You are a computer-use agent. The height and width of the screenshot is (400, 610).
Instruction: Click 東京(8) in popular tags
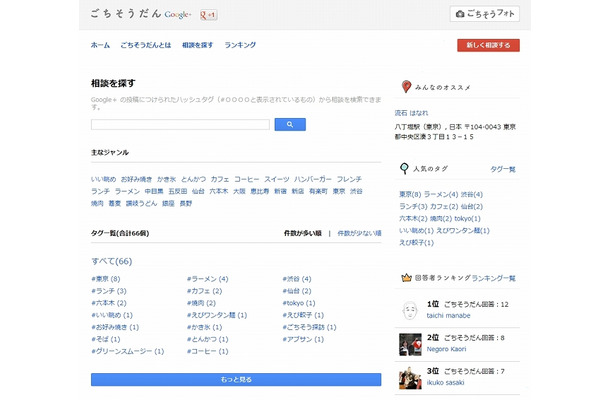point(410,194)
